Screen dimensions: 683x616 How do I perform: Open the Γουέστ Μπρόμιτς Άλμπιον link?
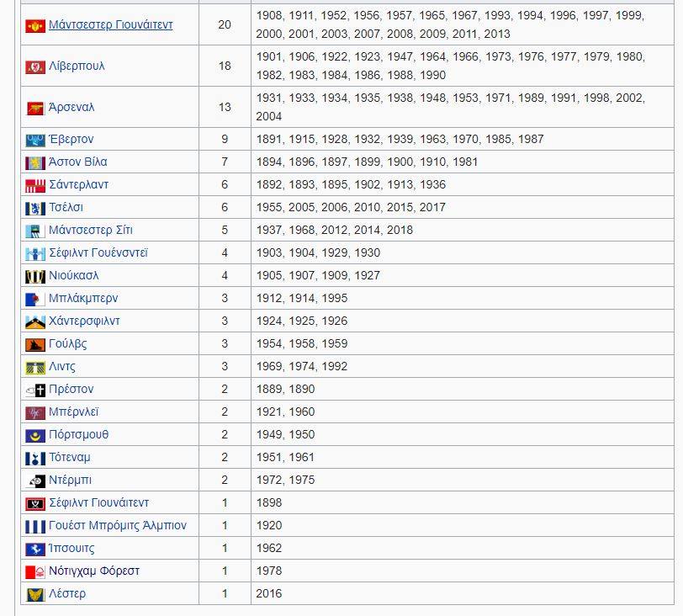tap(118, 525)
